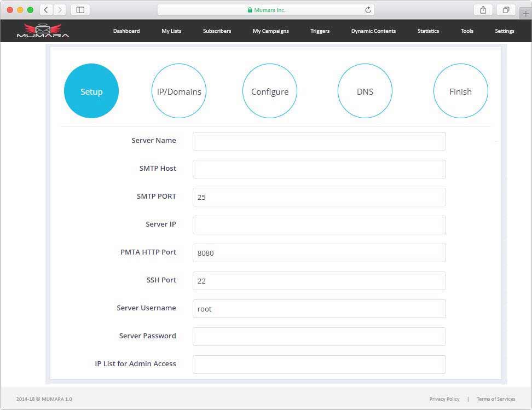Open the Dashboard menu item
Image resolution: width=532 pixels, height=410 pixels.
(126, 31)
